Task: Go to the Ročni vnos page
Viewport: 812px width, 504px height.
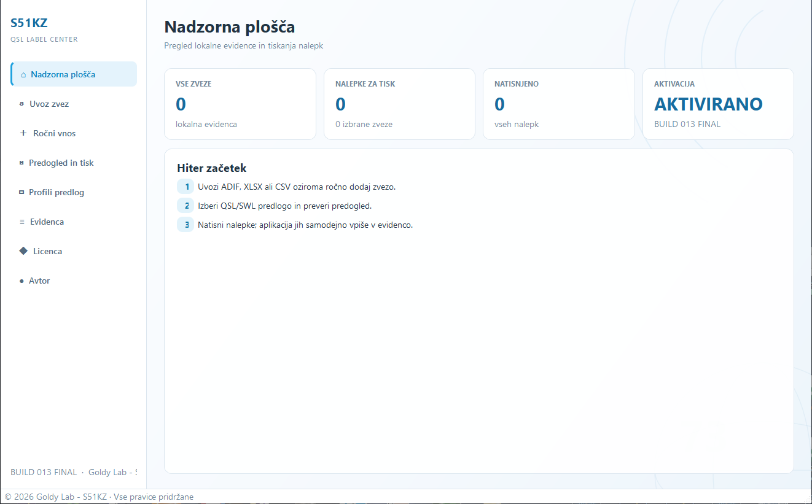Action: (74, 133)
